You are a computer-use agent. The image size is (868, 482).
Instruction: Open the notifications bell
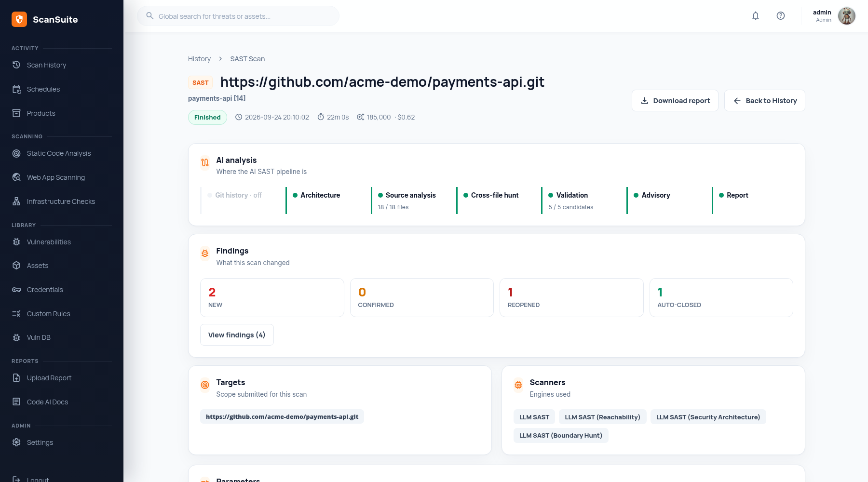tap(756, 16)
